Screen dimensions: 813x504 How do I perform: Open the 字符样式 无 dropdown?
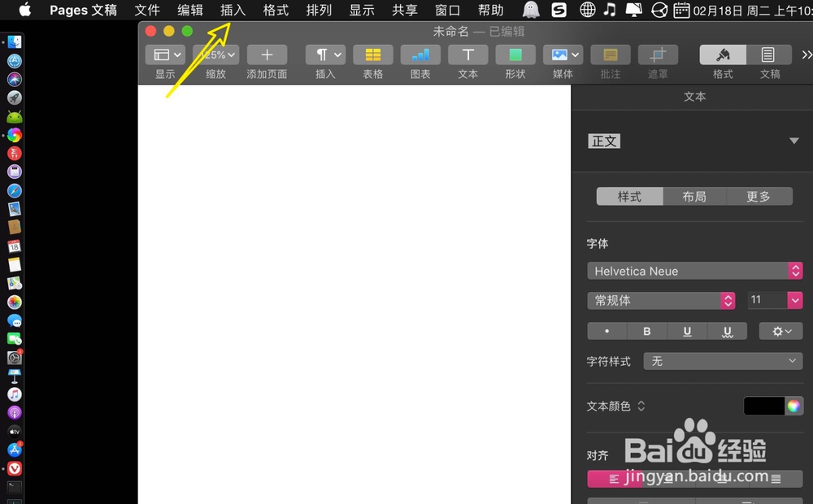click(723, 361)
